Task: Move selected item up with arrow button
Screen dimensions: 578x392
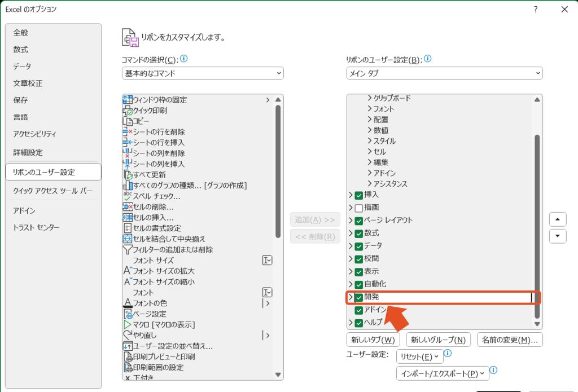Action: (x=558, y=219)
